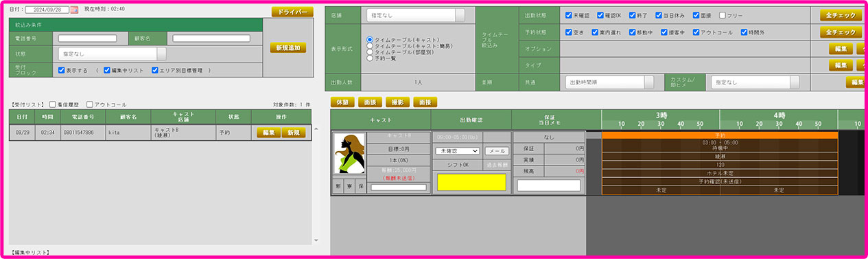Uncheck the 時間外 checkbox
Viewport: 868px width, 259px height.
tap(744, 32)
